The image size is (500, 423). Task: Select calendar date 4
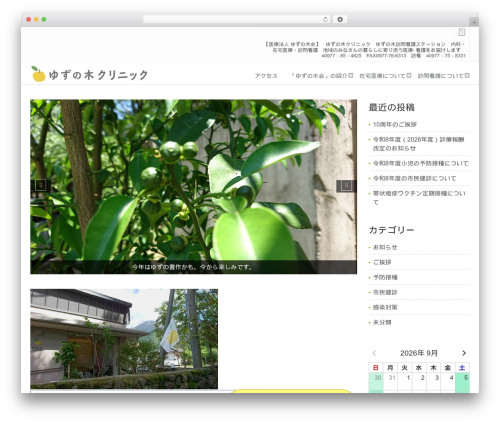448,381
